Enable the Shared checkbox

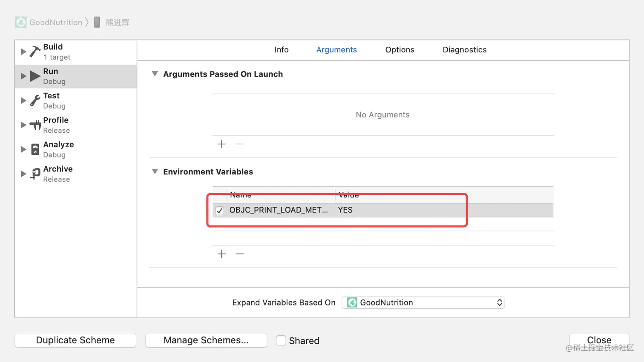(281, 340)
